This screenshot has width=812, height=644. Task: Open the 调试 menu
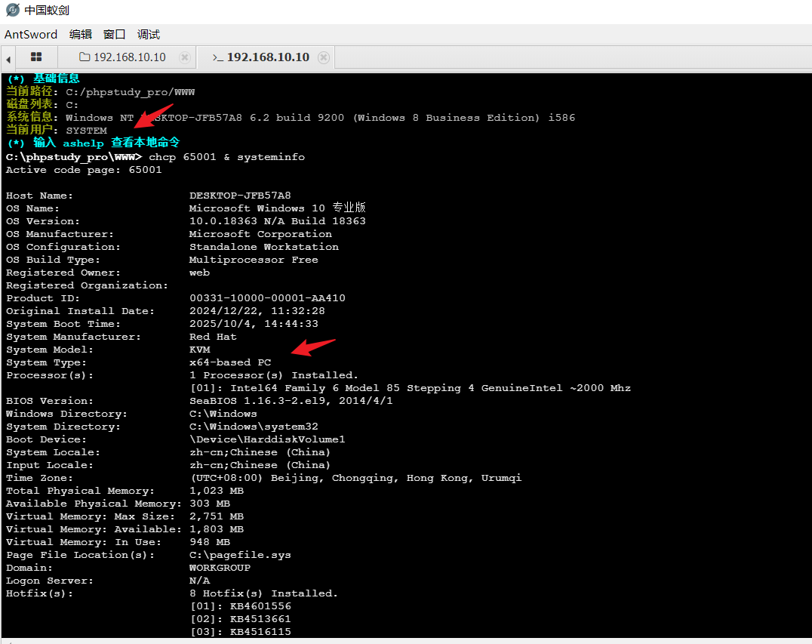click(148, 34)
